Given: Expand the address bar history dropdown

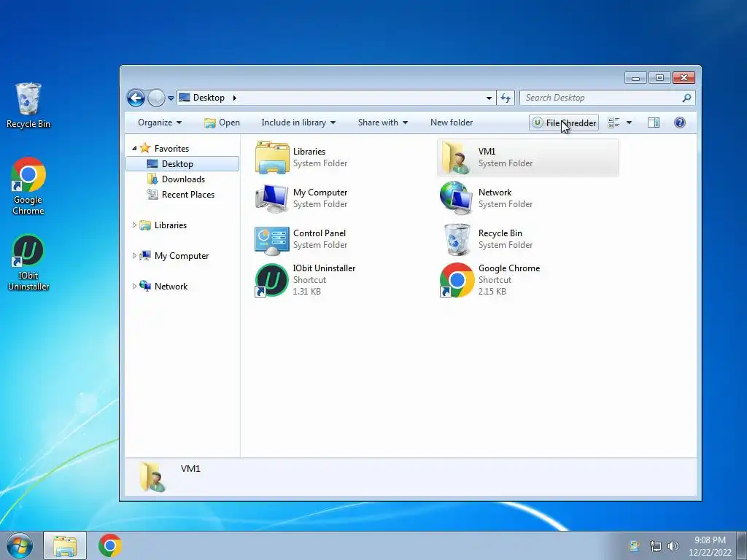Looking at the screenshot, I should (x=489, y=98).
